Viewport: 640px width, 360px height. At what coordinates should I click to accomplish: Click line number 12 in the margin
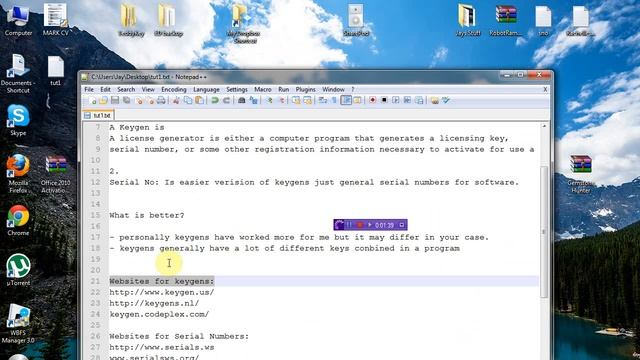point(95,182)
